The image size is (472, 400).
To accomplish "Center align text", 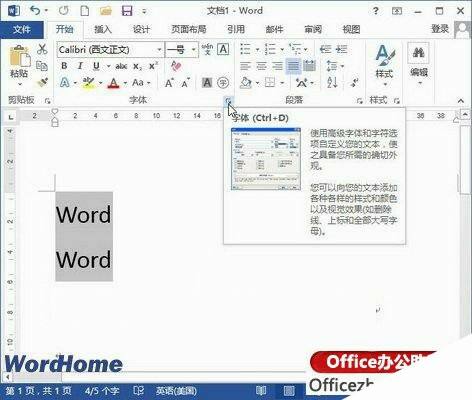I will coord(261,66).
